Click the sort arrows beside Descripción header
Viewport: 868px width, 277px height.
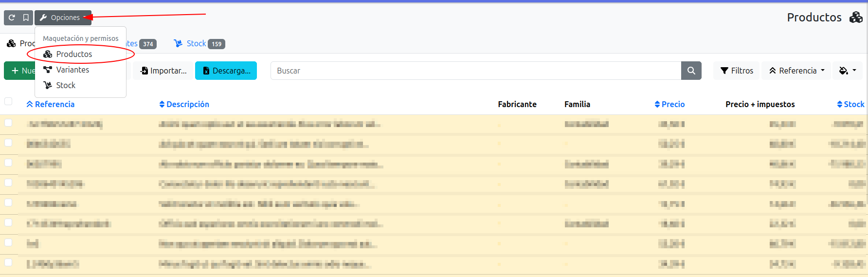[x=162, y=104]
